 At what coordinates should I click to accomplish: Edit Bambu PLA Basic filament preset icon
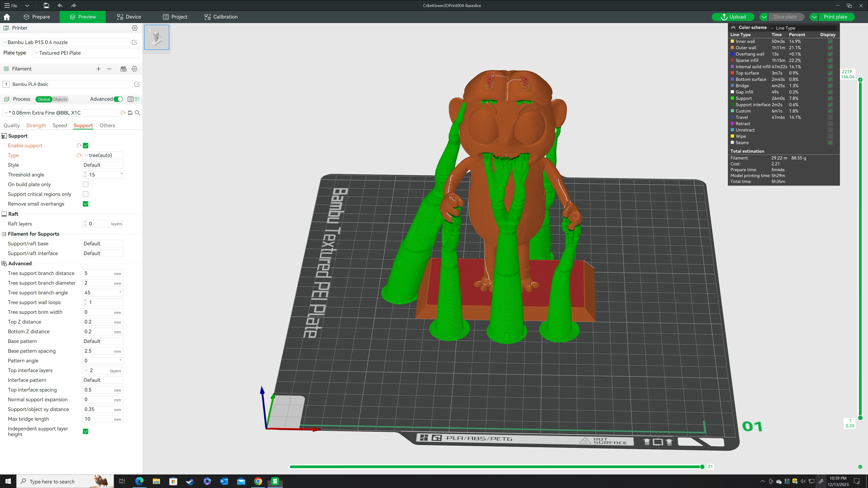[x=137, y=84]
